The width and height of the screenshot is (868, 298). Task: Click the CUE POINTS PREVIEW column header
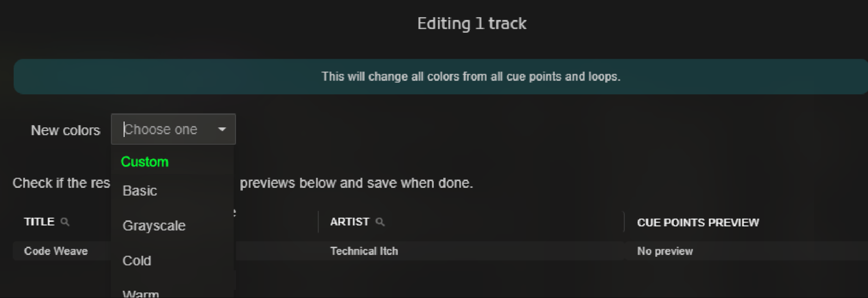(698, 222)
